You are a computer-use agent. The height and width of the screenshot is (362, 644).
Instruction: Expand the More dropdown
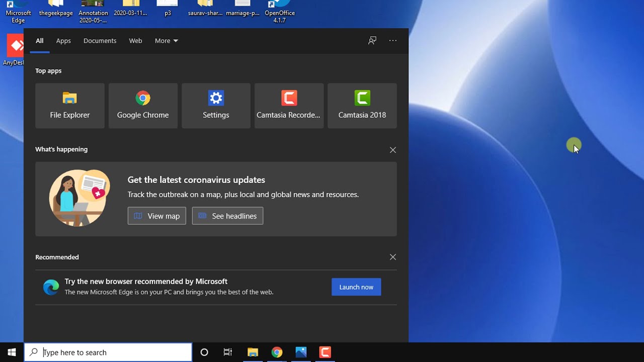(x=167, y=41)
